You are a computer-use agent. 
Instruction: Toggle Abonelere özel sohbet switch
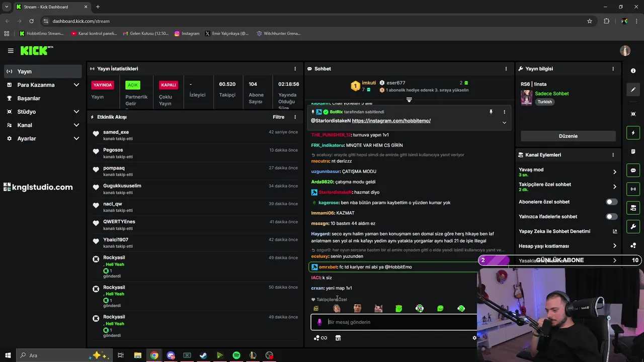click(x=611, y=202)
